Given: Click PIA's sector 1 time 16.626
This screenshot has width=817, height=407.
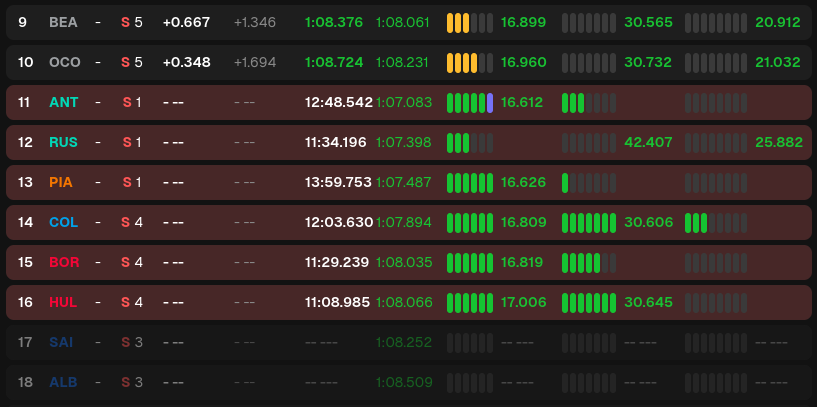Looking at the screenshot, I should [x=523, y=182].
